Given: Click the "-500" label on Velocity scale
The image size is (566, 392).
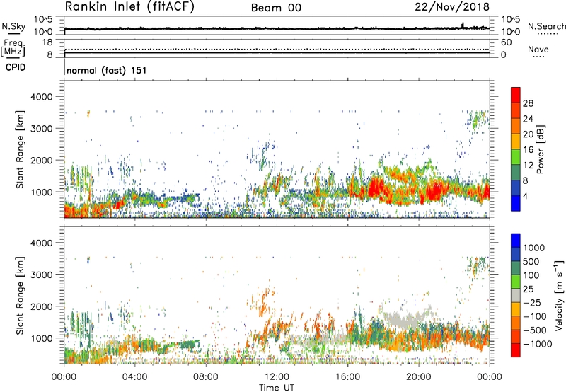Looking at the screenshot, I should point(535,330).
